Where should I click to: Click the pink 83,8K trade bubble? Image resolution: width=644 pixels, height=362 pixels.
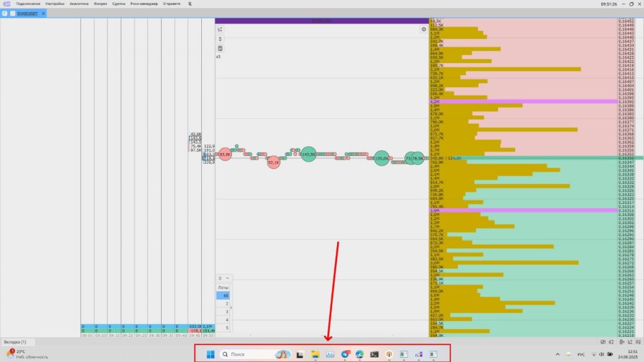tap(225, 154)
